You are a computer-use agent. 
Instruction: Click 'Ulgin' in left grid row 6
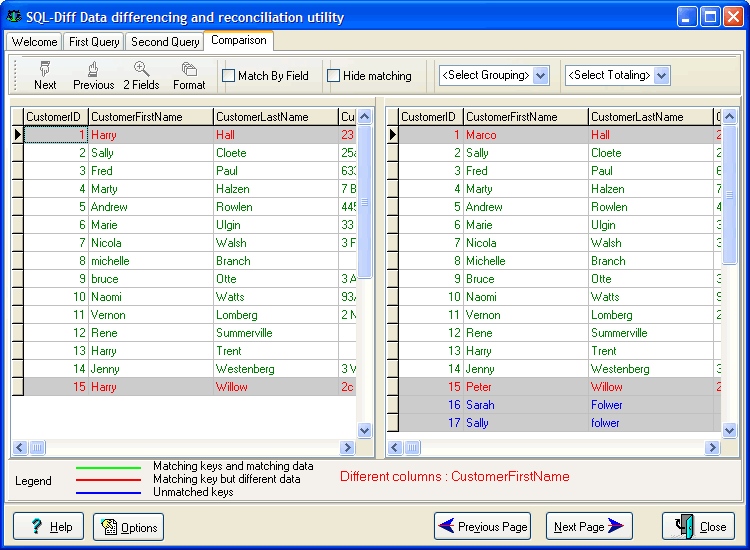coord(228,225)
